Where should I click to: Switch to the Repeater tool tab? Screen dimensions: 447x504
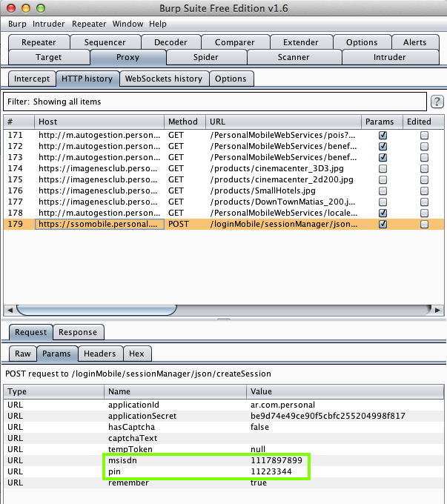tap(39, 42)
